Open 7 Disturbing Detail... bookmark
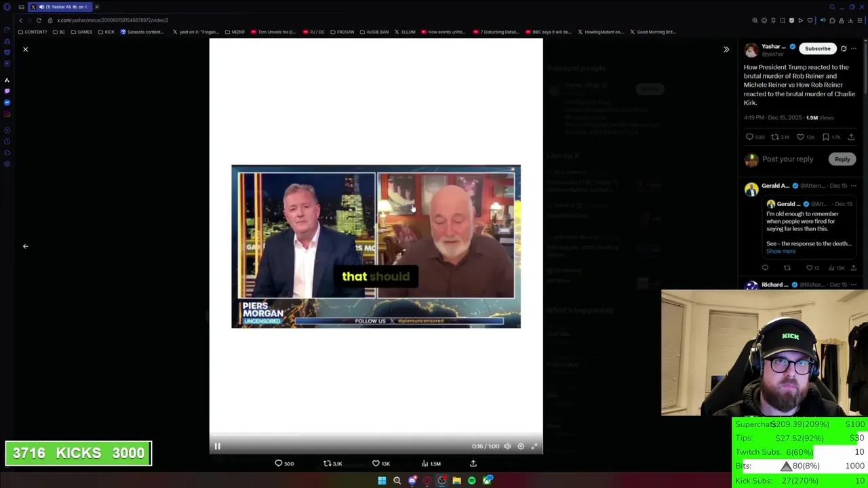Screen dimensions: 868x488 (x=495, y=32)
